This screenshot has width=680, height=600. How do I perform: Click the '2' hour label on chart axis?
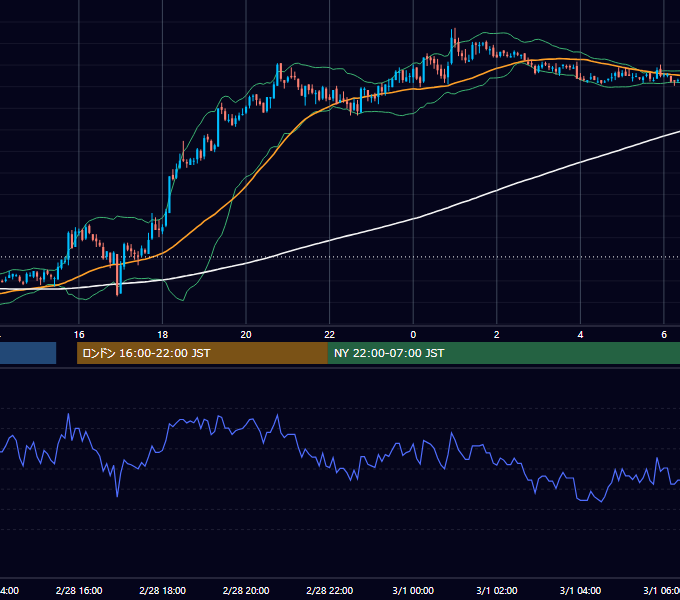[497, 335]
